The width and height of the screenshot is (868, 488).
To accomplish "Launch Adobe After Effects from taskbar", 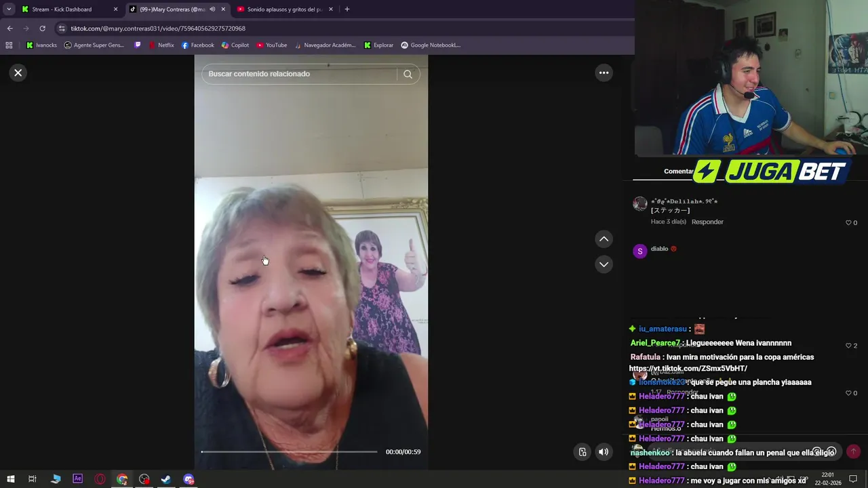I will 77,479.
